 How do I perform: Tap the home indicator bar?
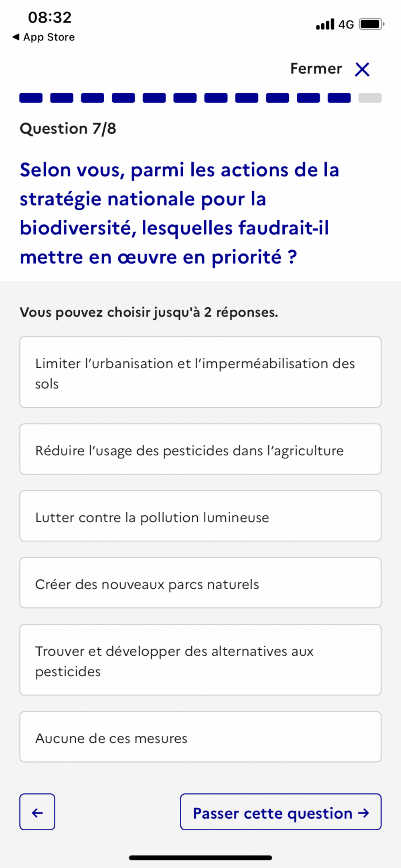200,858
